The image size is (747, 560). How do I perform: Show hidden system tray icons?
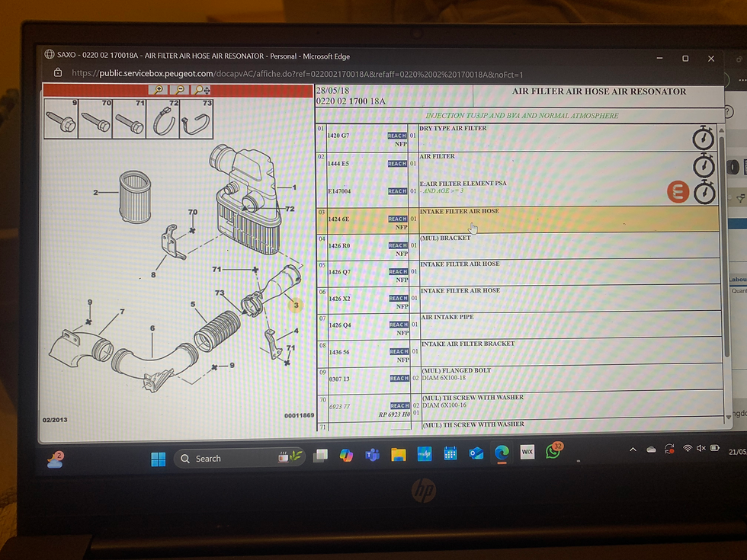[633, 449]
